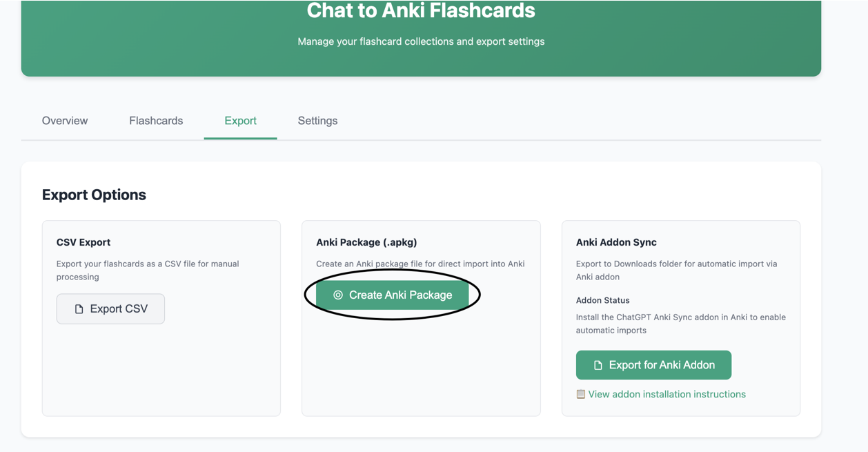The image size is (868, 452).
Task: Click the Chat to Anki Flashcards title
Action: (421, 10)
